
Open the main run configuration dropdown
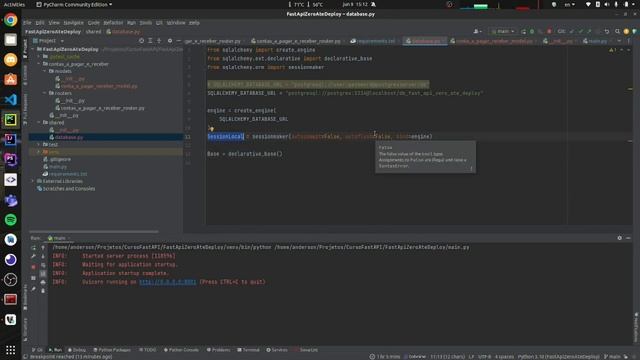click(x=503, y=31)
